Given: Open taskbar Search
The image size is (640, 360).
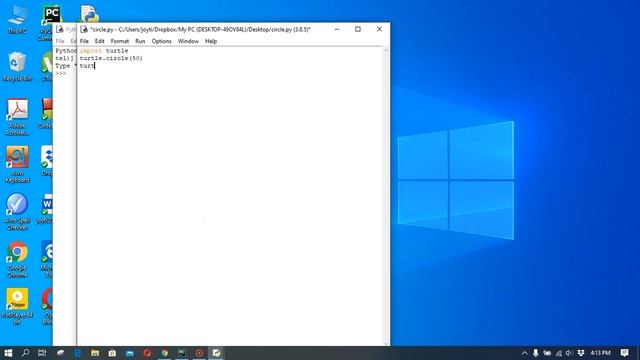Looking at the screenshot, I should coord(25,353).
